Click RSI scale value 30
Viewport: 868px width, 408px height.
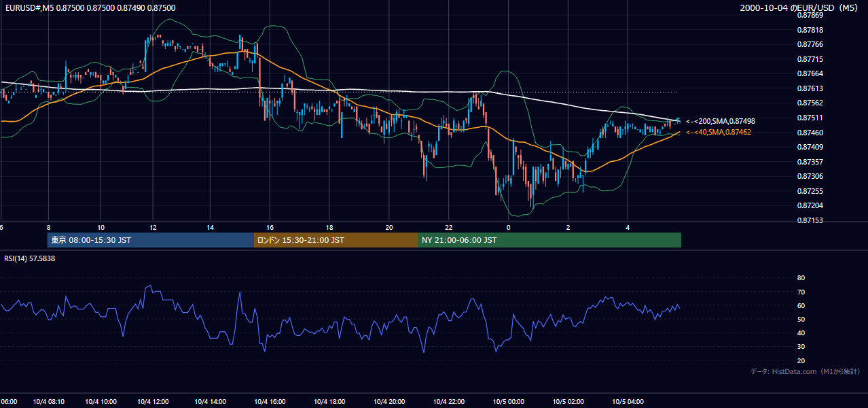pyautogui.click(x=801, y=347)
